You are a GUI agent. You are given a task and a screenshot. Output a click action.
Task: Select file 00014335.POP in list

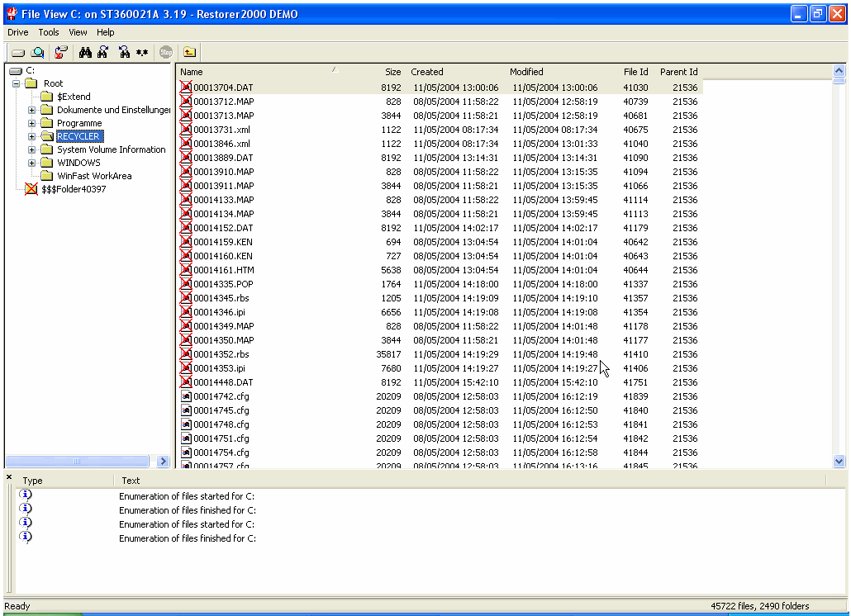tap(223, 284)
